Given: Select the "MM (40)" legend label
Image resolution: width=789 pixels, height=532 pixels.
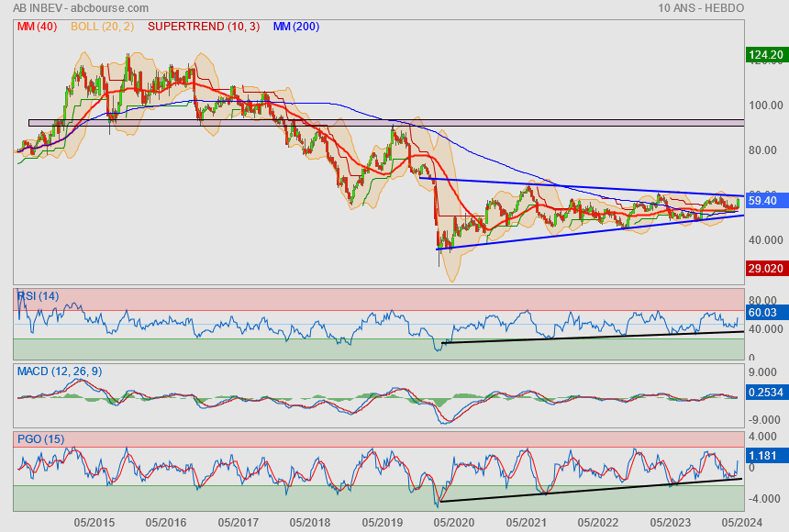Looking at the screenshot, I should [38, 27].
